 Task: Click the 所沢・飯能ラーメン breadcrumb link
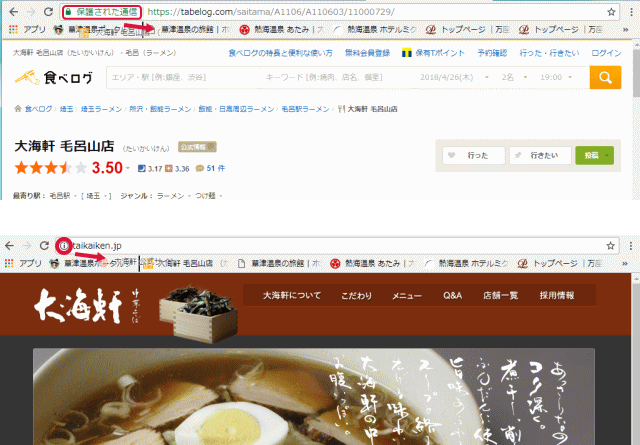pos(160,109)
